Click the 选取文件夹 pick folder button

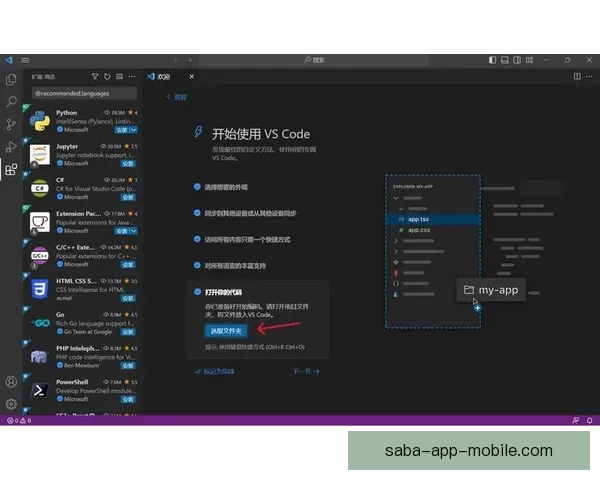coord(226,331)
